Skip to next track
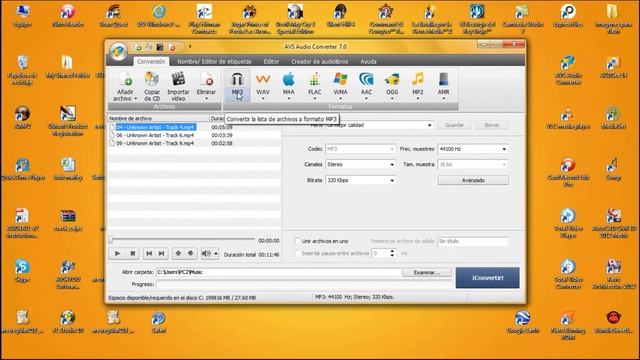The image size is (640, 360). click(x=162, y=253)
